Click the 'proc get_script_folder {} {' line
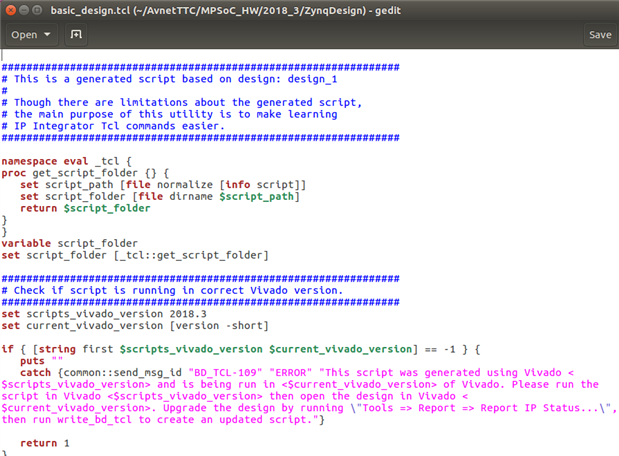This screenshot has width=619, height=456. click(85, 173)
